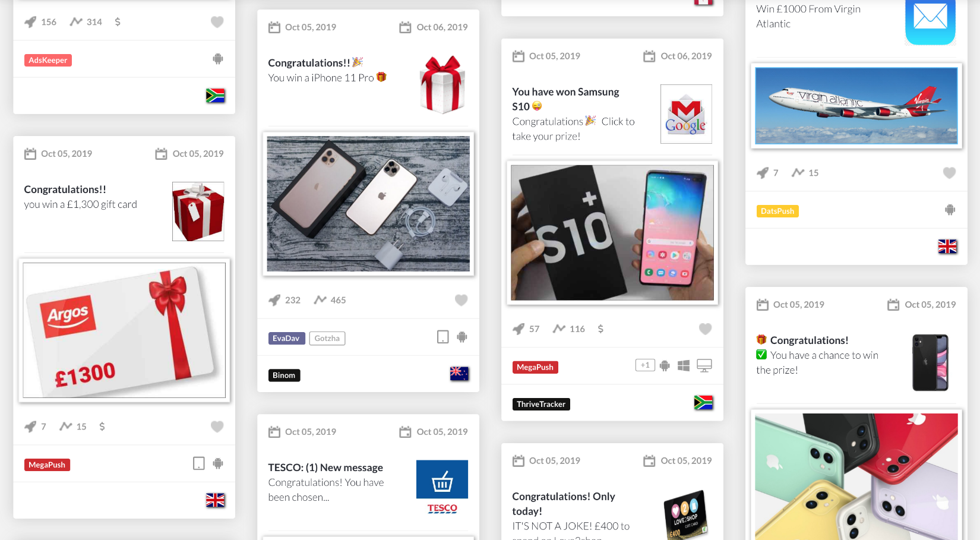Expand the +1 more devices badge
This screenshot has width=980, height=540.
pos(645,365)
